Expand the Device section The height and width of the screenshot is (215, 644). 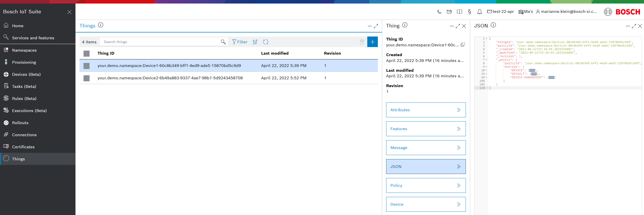[426, 204]
